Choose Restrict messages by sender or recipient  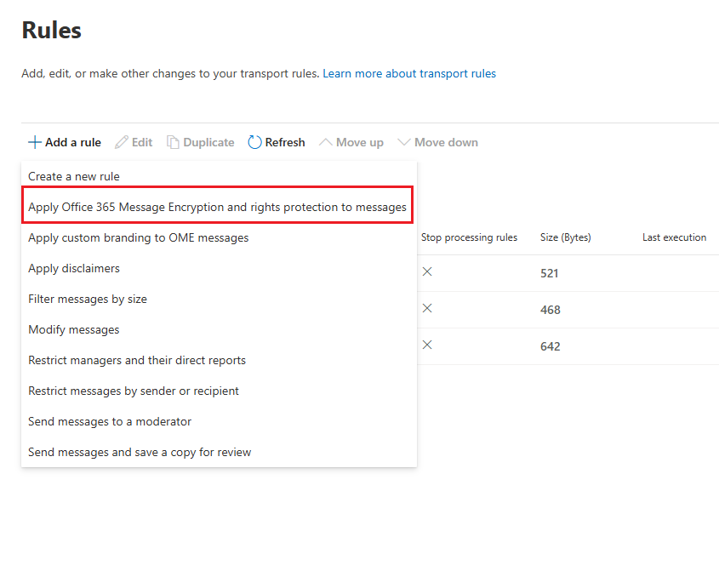point(220,391)
